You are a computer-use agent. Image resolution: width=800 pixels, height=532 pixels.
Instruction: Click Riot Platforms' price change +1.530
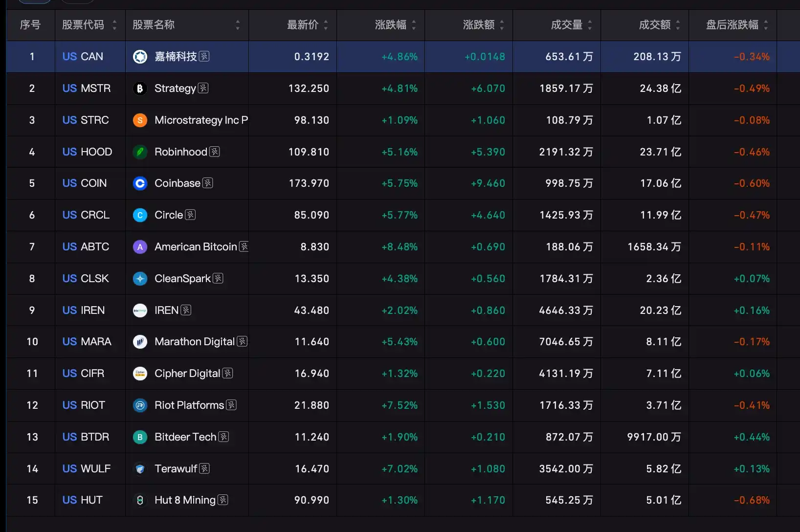point(488,405)
